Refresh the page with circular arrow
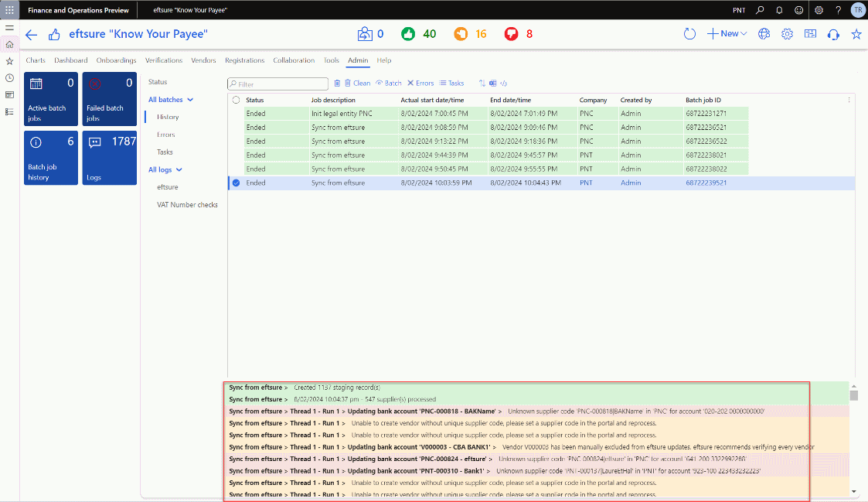Image resolution: width=868 pixels, height=502 pixels. click(689, 34)
